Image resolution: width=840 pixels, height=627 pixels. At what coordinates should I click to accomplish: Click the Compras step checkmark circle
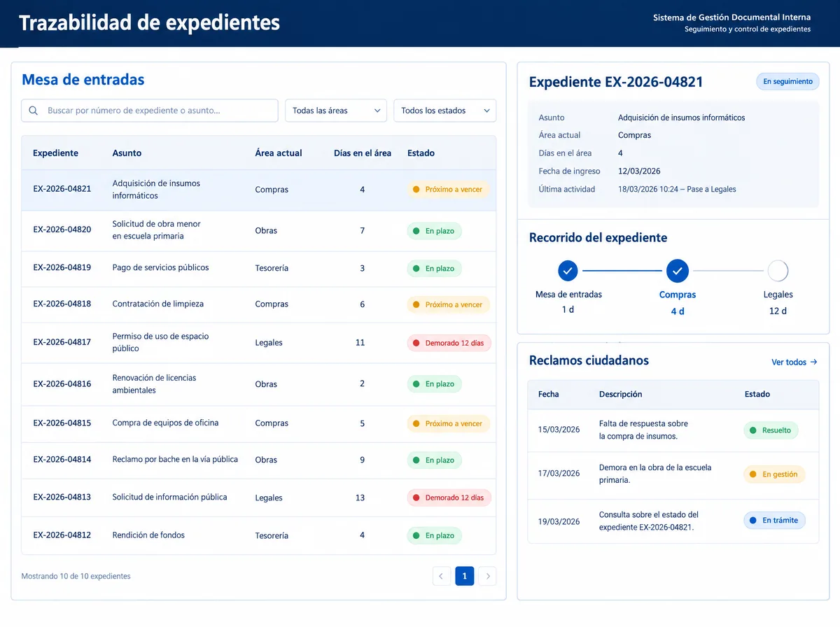678,270
